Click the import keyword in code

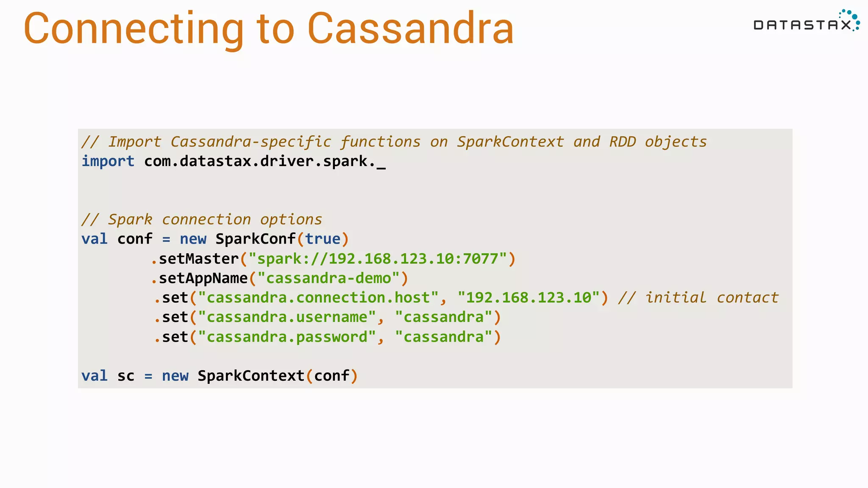pos(108,161)
